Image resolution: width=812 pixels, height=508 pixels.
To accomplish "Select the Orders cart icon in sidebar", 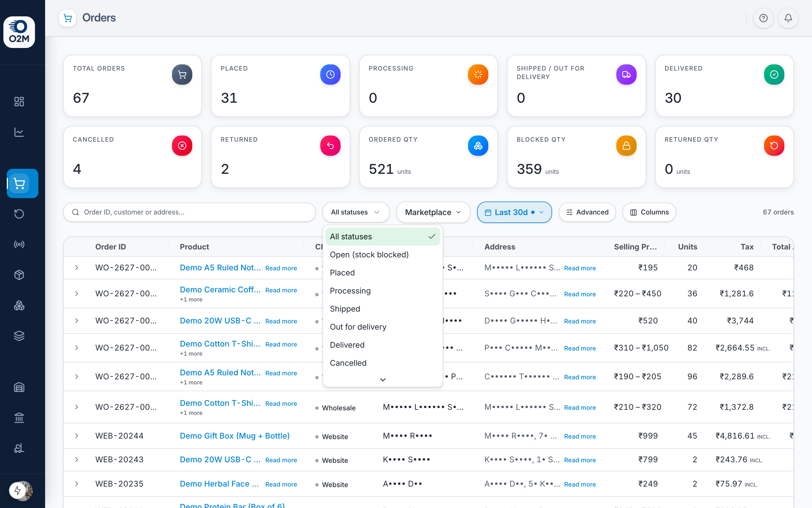I will (x=23, y=183).
